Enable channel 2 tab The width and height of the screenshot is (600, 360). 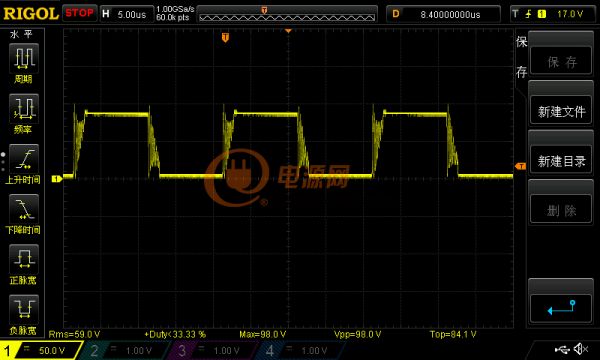point(124,350)
